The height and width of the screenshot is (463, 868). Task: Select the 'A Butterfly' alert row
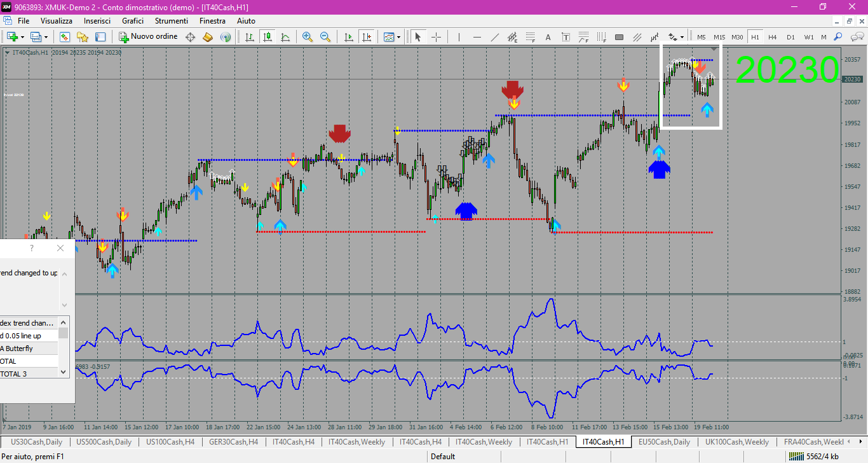click(29, 349)
